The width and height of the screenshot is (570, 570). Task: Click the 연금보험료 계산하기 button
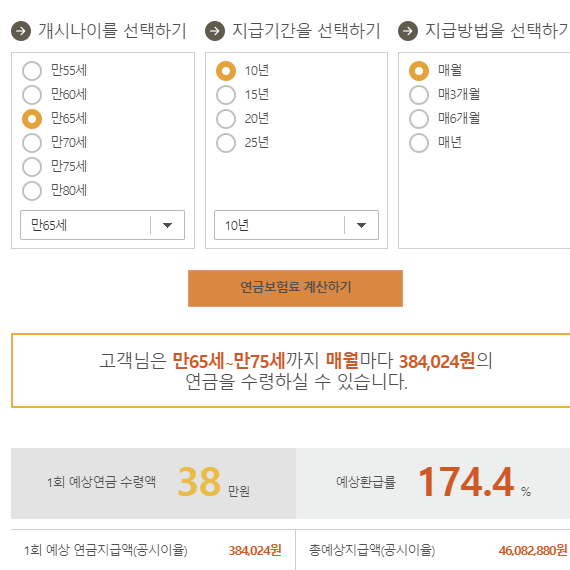click(295, 288)
